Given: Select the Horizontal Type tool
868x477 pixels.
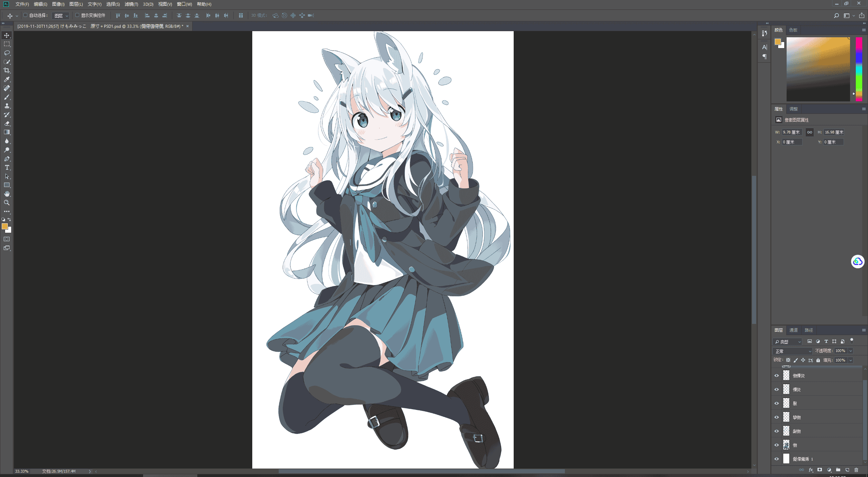Looking at the screenshot, I should 7,167.
